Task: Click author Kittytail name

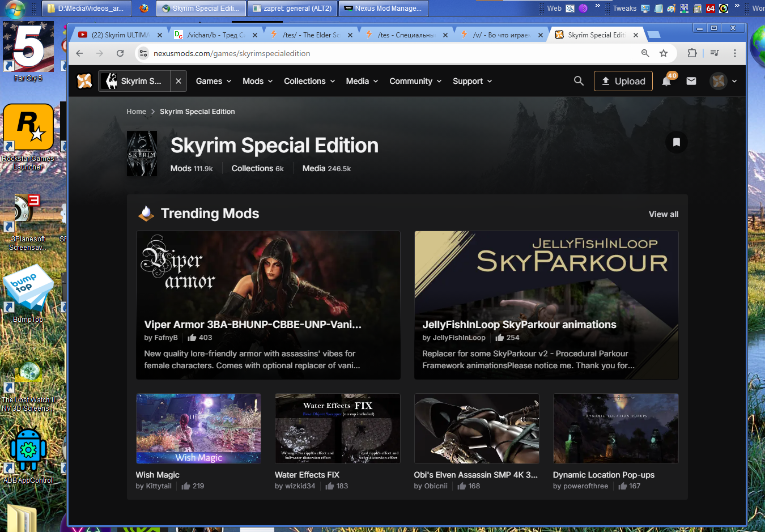Action: 159,486
